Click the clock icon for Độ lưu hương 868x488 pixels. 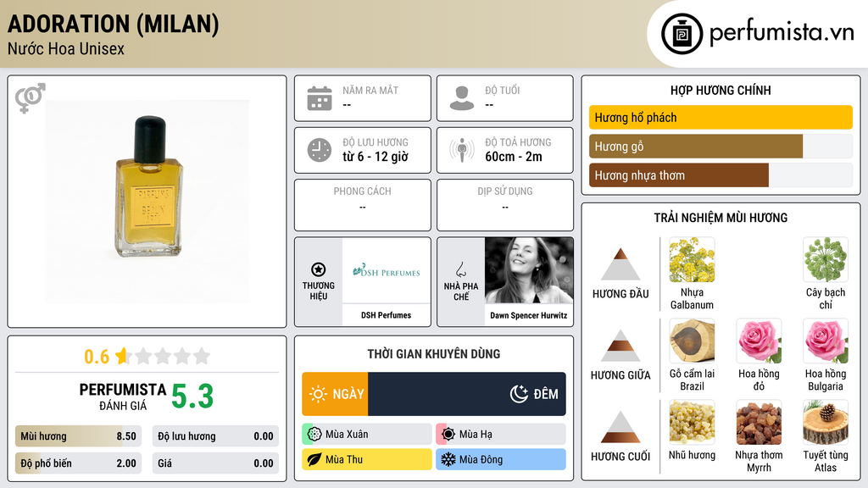(x=320, y=150)
